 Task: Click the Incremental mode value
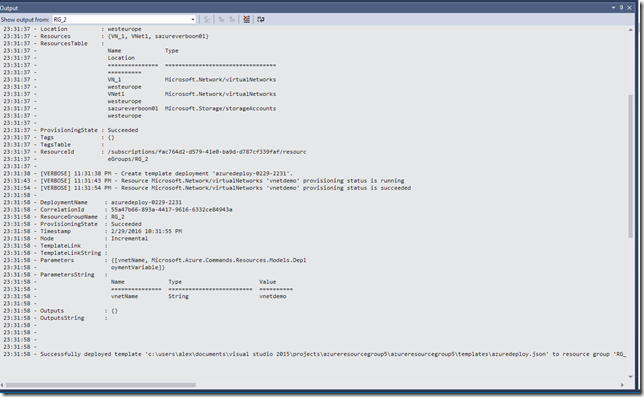[129, 239]
